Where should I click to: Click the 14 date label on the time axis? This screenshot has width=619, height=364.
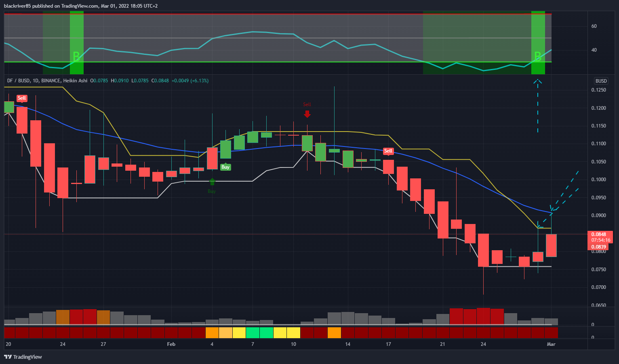click(x=347, y=344)
